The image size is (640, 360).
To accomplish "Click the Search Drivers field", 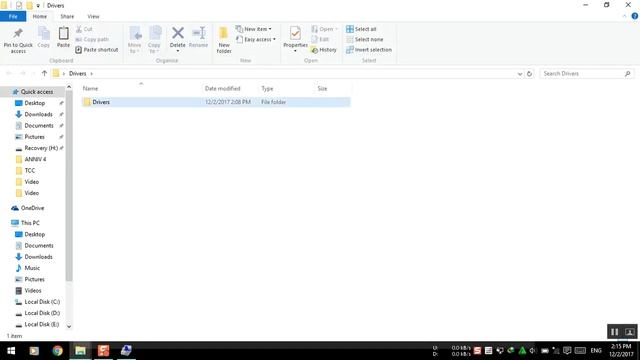I will (x=587, y=73).
